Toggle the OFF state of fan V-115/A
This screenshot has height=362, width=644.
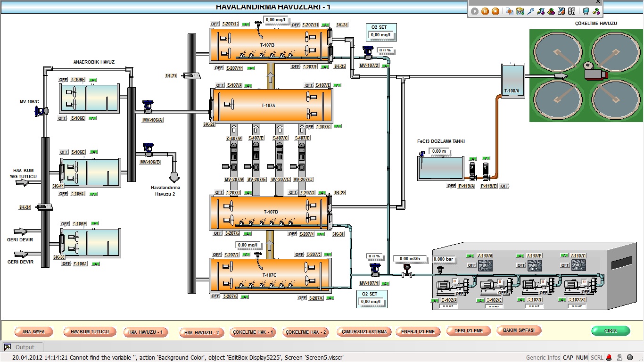pyautogui.click(x=471, y=265)
